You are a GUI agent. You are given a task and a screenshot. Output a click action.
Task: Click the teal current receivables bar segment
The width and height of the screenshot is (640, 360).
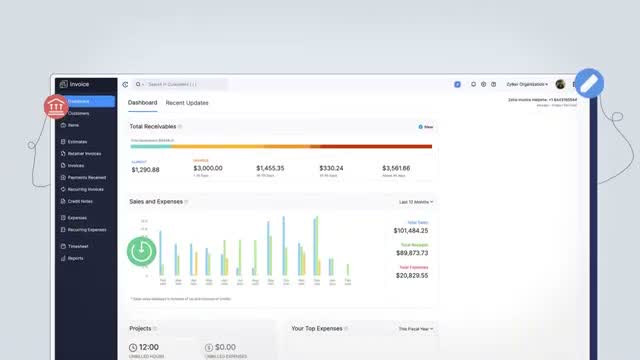[x=151, y=146]
